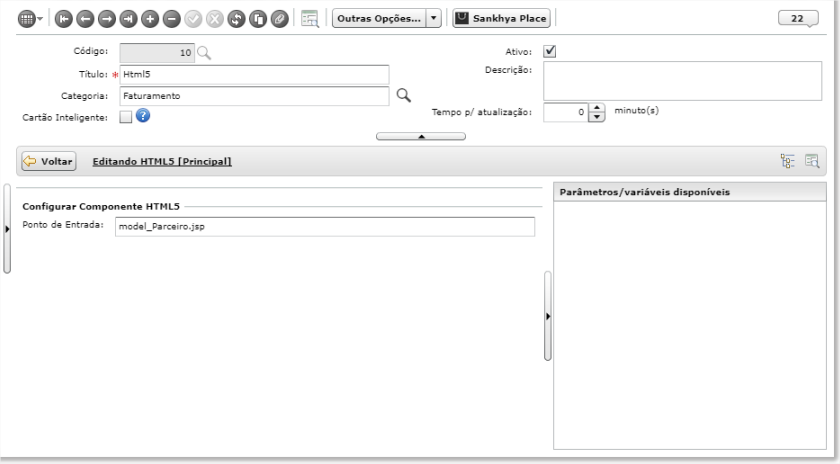This screenshot has height=464, width=840.
Task: Collapse the header form with up-arrow bar
Action: pyautogui.click(x=421, y=137)
